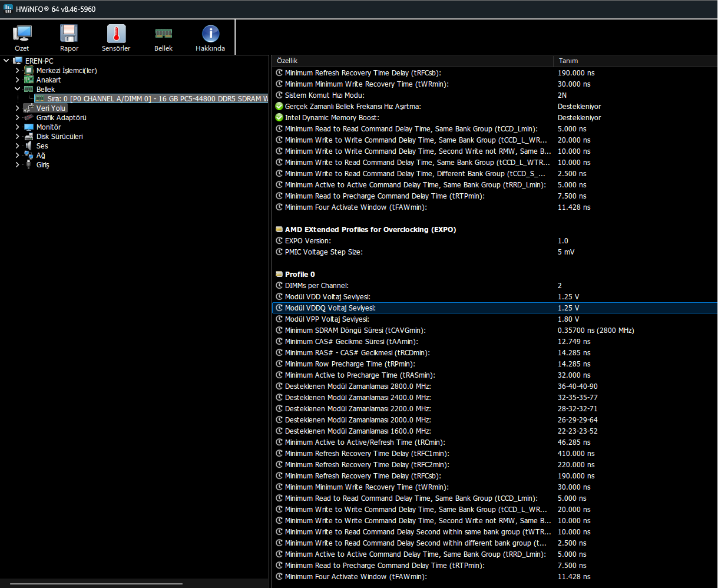Click the HWiNFO title bar app icon

point(8,9)
